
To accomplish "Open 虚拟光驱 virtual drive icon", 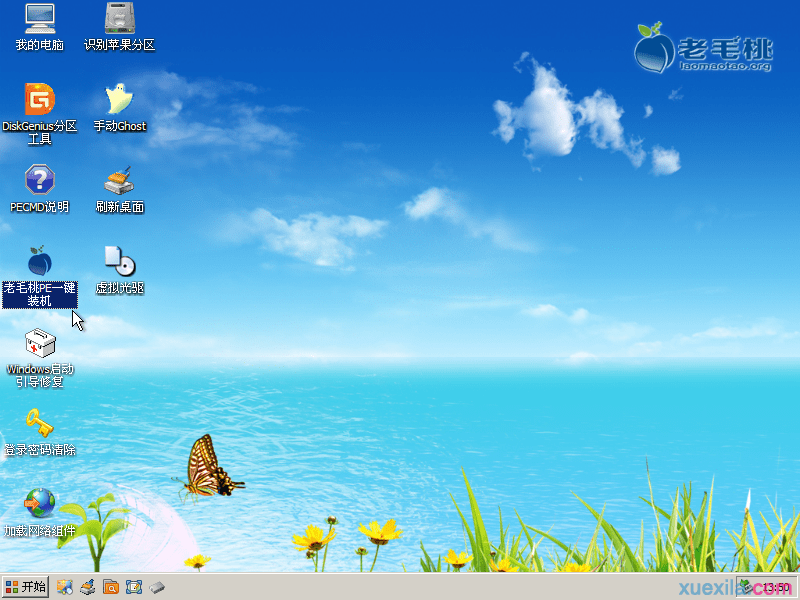I will (x=120, y=262).
